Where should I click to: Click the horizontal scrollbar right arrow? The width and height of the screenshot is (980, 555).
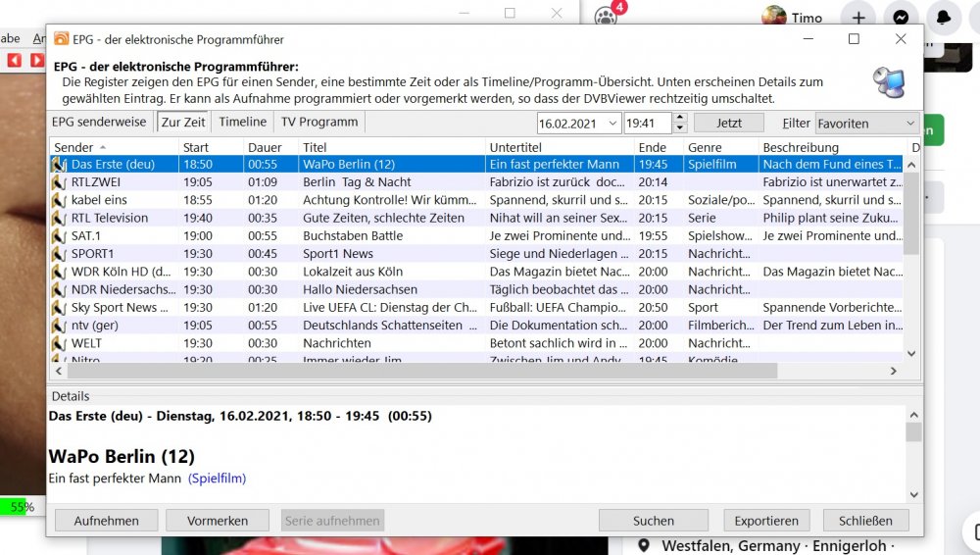click(893, 372)
